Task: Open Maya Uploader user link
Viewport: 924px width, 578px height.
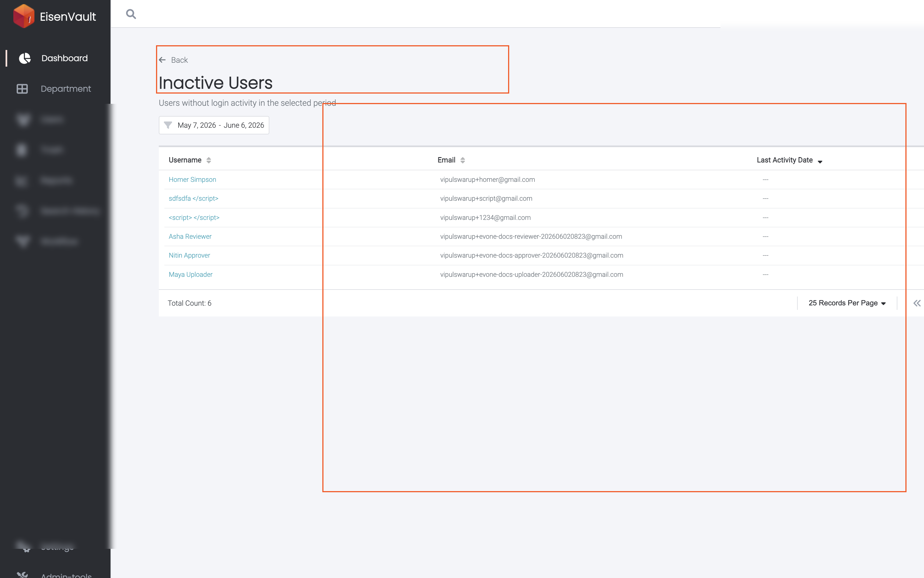Action: (190, 274)
